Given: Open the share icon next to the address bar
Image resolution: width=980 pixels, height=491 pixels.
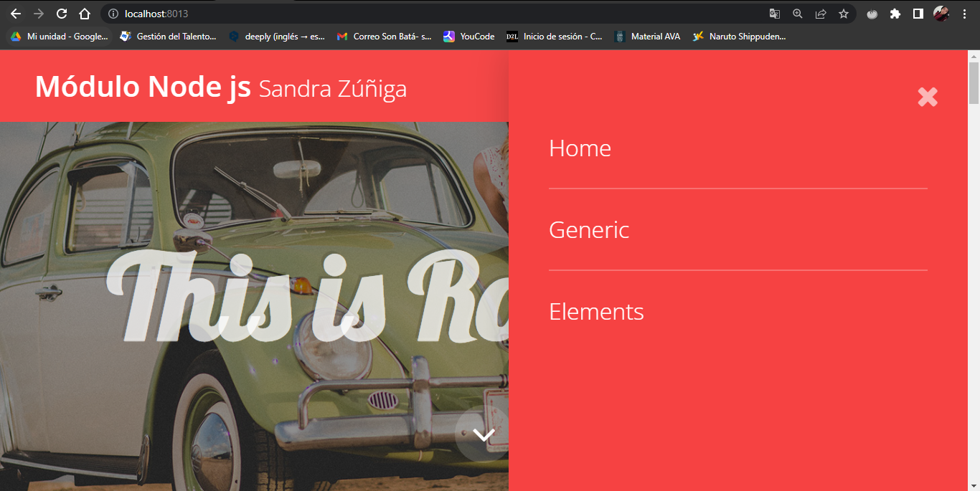Looking at the screenshot, I should pyautogui.click(x=820, y=14).
